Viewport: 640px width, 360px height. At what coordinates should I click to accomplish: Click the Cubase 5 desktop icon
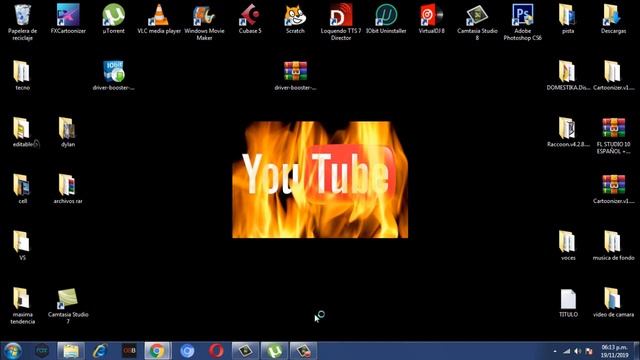(250, 15)
